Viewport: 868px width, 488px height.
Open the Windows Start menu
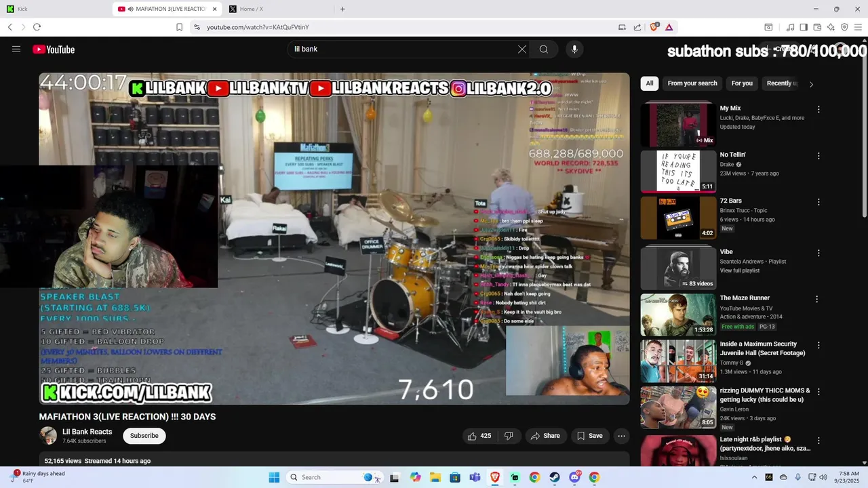coord(274,477)
